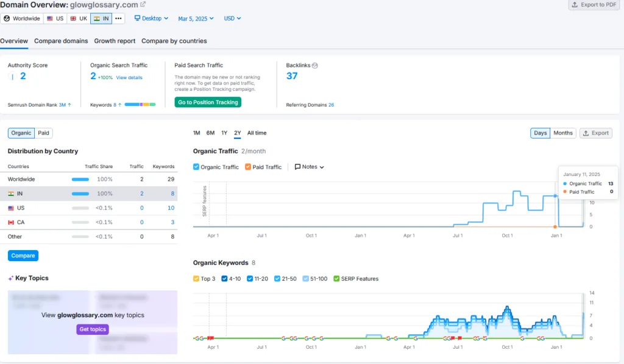Screen dimensions: 624x364
Task: Switch chart granularity to Months
Action: coord(562,133)
